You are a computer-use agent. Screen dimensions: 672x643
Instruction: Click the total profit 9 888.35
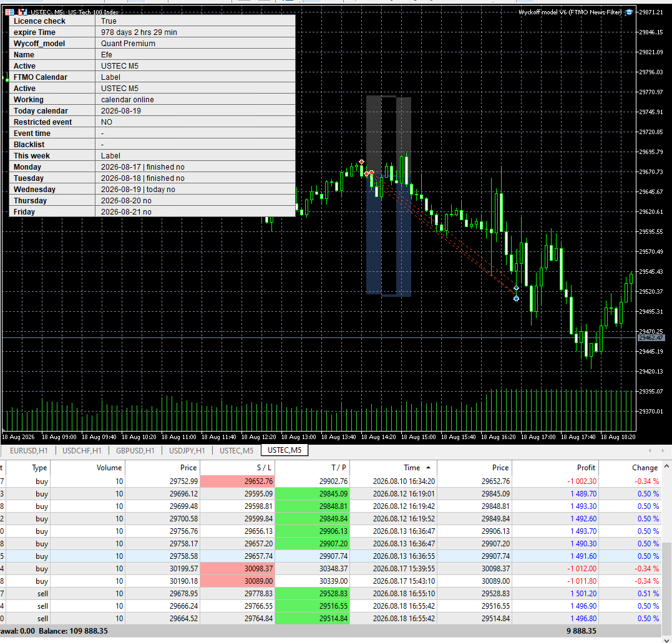581,631
